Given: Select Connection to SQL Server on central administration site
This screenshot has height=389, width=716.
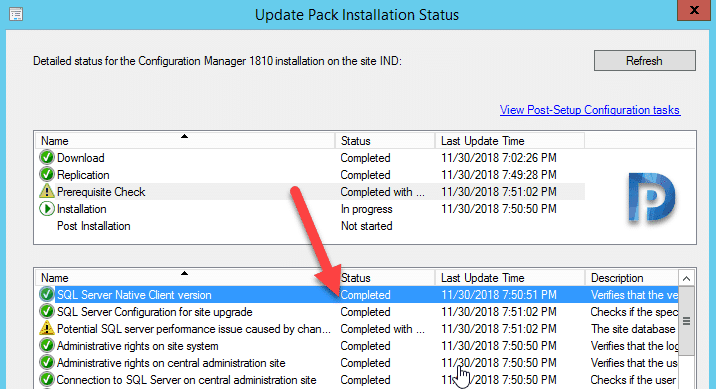Looking at the screenshot, I should [x=357, y=379].
